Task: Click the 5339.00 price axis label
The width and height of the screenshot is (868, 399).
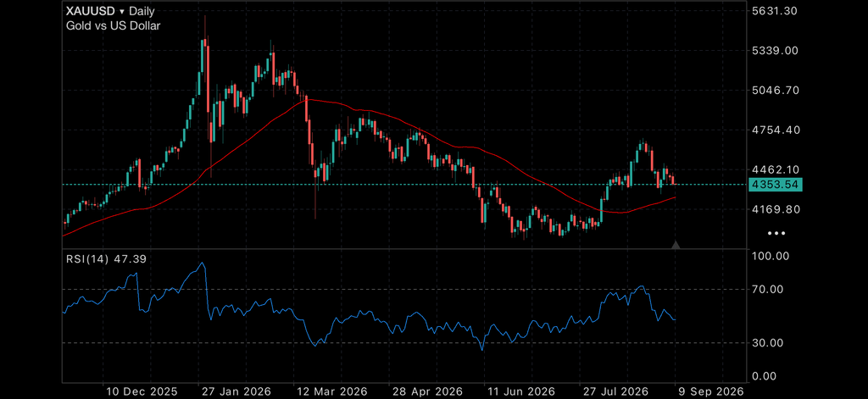Action: coord(775,50)
